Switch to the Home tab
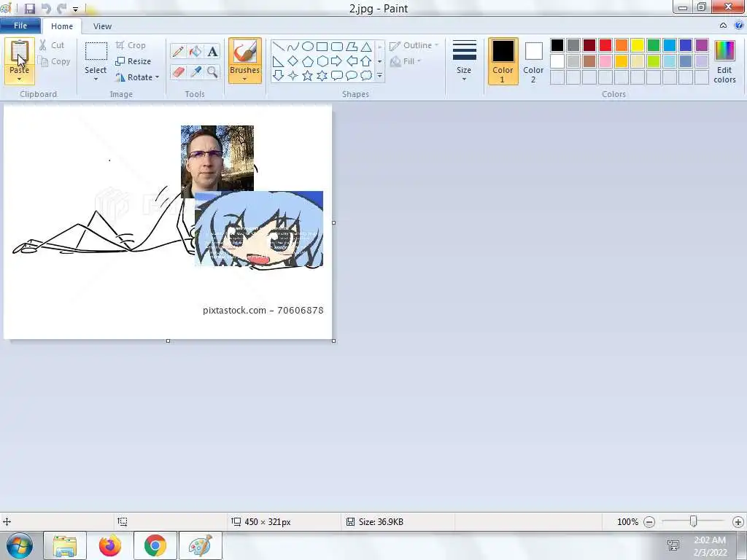Viewport: 747px width, 560px height. pyautogui.click(x=62, y=26)
